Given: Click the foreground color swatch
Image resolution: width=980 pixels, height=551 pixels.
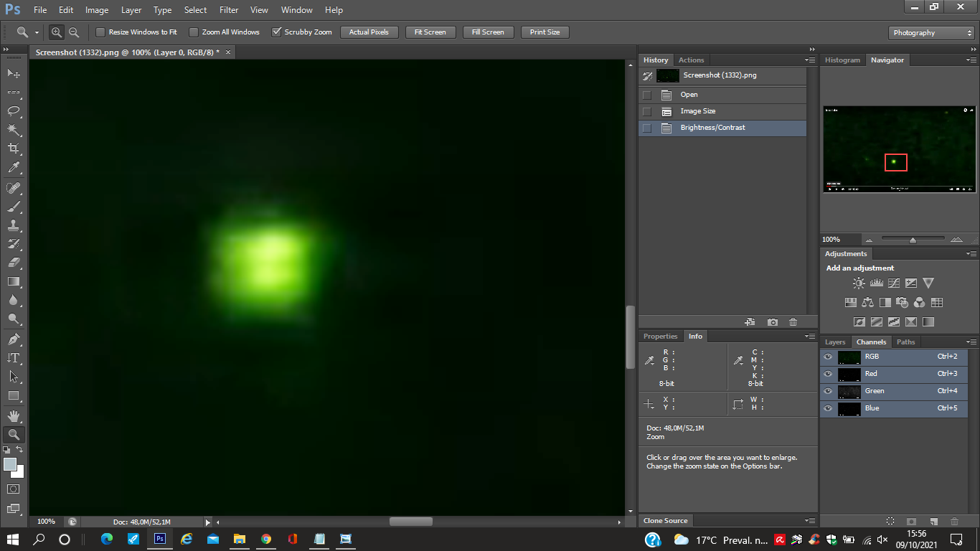Looking at the screenshot, I should 10,464.
